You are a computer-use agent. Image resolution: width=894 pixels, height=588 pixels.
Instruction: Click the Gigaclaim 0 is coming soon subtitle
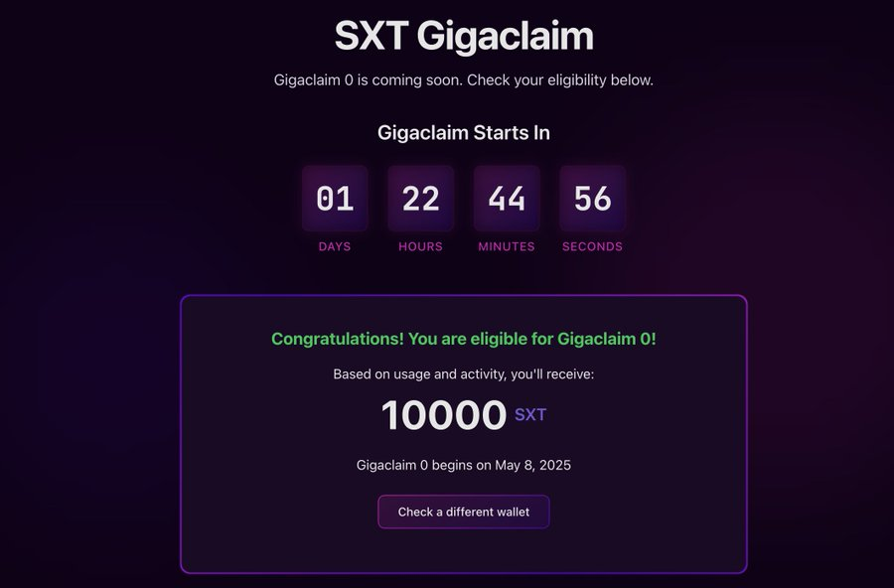point(464,79)
